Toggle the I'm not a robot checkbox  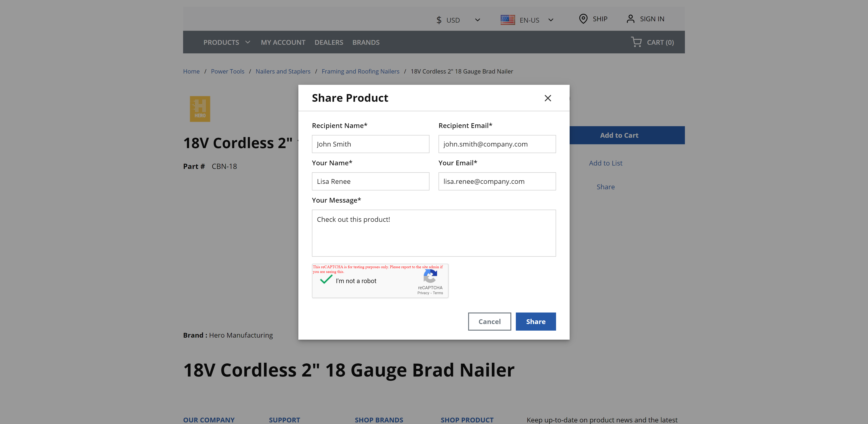(x=326, y=280)
